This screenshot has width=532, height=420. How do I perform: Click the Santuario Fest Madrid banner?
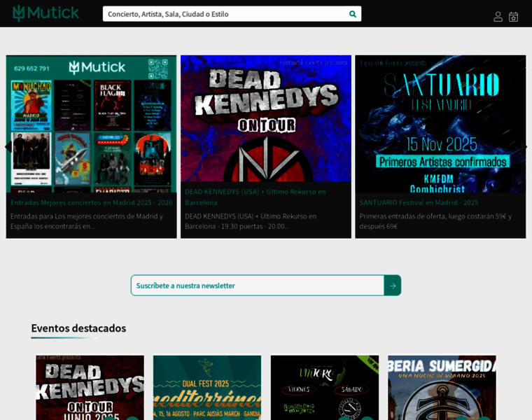(440, 124)
